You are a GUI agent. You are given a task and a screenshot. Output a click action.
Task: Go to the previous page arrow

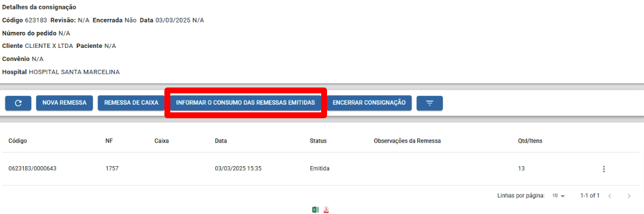tap(610, 196)
